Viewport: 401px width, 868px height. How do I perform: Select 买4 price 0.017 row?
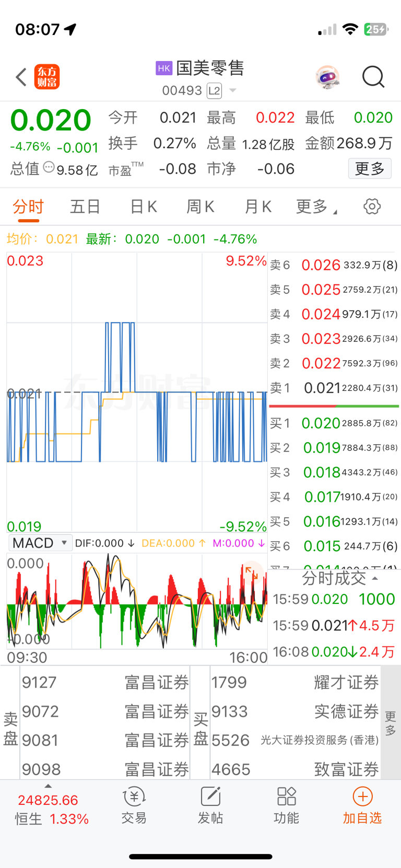tap(334, 497)
